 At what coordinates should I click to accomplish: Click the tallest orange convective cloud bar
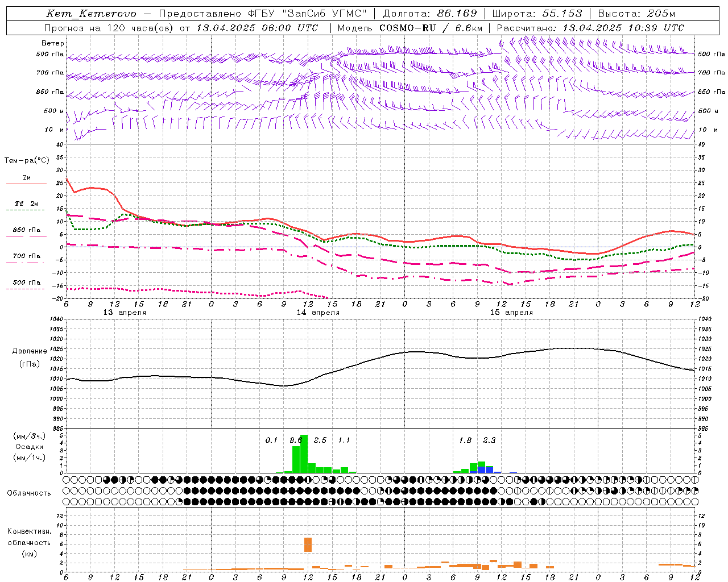pyautogui.click(x=308, y=544)
